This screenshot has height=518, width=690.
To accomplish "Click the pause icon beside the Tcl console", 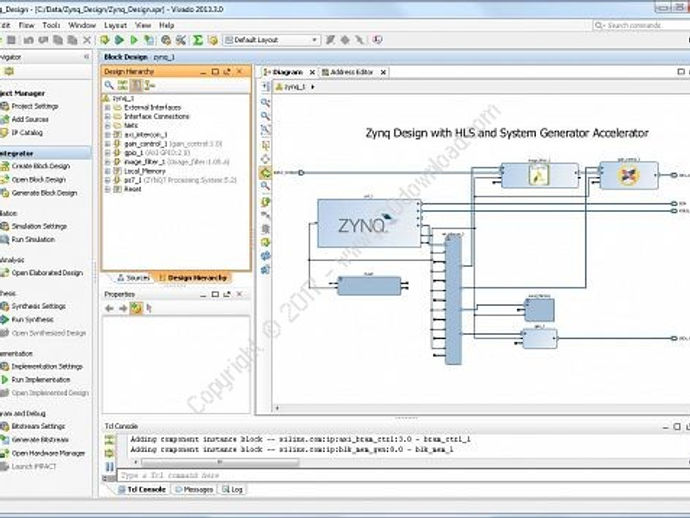I will tap(110, 467).
